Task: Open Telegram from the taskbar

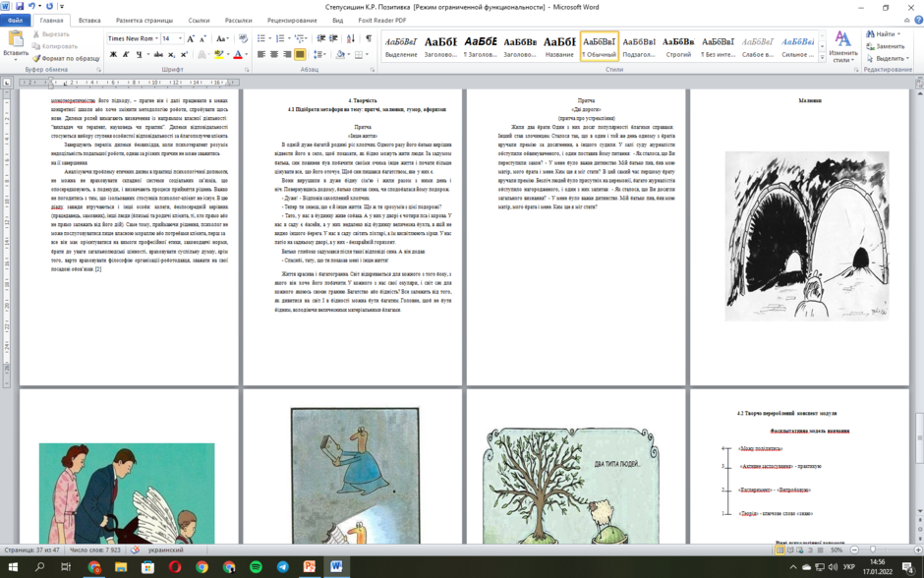Action: click(283, 567)
